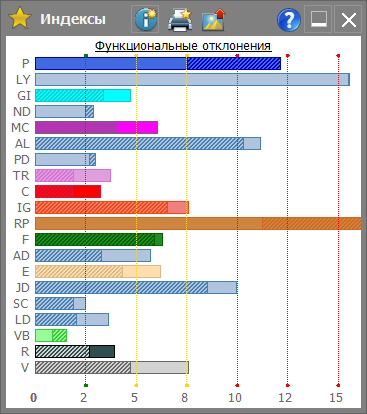Close the Индексы window
Viewport: 367px width, 414px height.
pyautogui.click(x=348, y=19)
